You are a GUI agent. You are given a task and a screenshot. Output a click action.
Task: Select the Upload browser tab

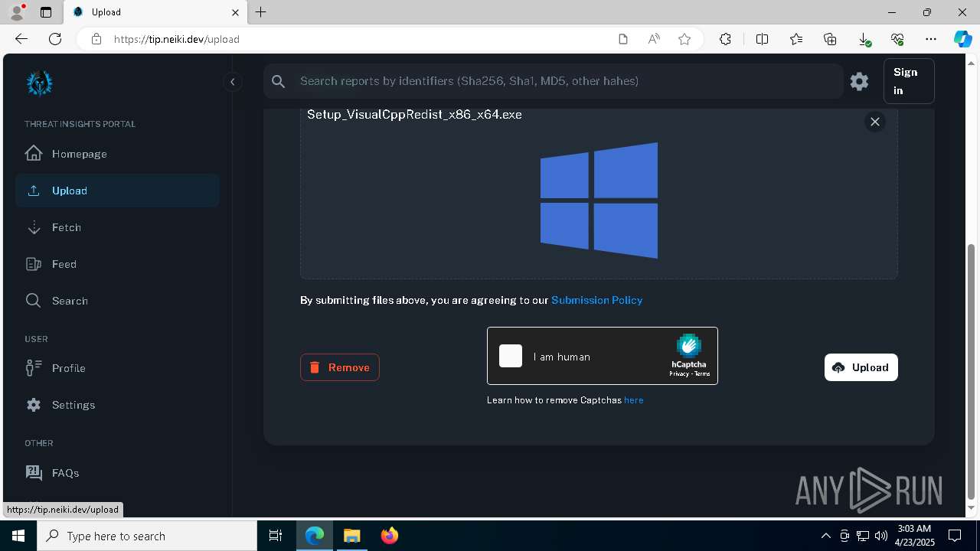tap(155, 12)
